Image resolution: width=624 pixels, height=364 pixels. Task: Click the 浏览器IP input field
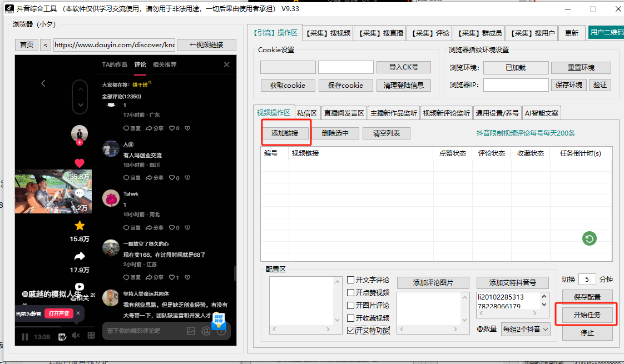[x=516, y=85]
